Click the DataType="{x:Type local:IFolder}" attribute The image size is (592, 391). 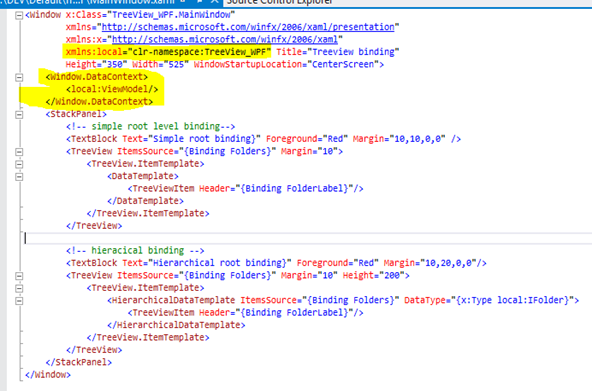[489, 300]
